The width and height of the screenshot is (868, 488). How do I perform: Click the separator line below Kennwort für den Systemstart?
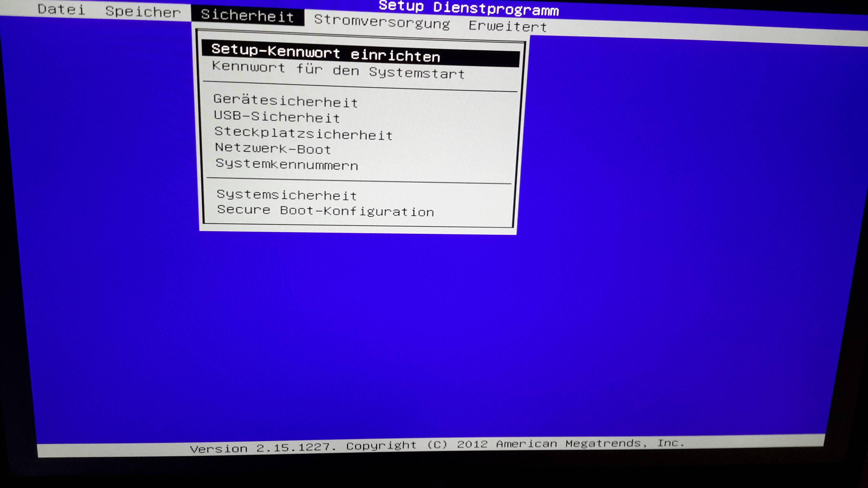click(360, 86)
